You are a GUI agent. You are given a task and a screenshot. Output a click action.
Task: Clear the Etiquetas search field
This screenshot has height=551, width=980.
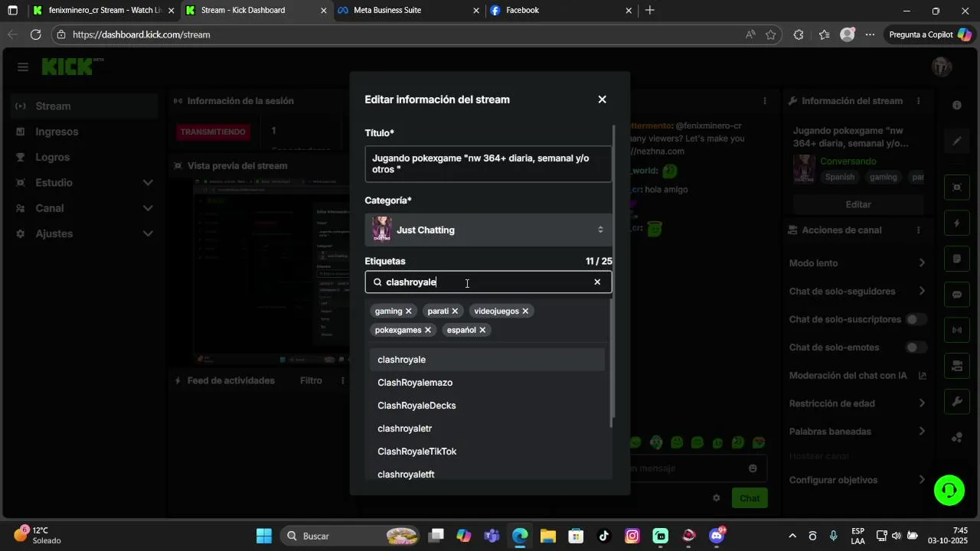point(597,282)
